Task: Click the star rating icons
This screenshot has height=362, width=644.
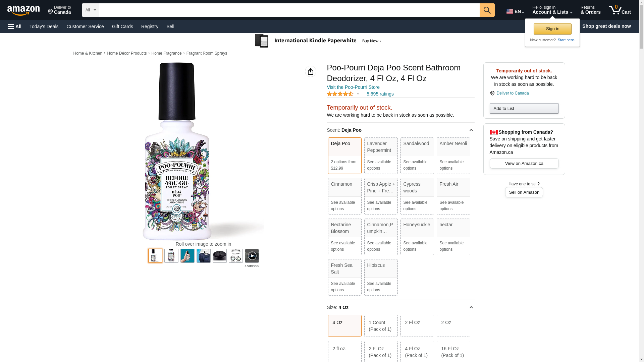Action: tap(340, 94)
